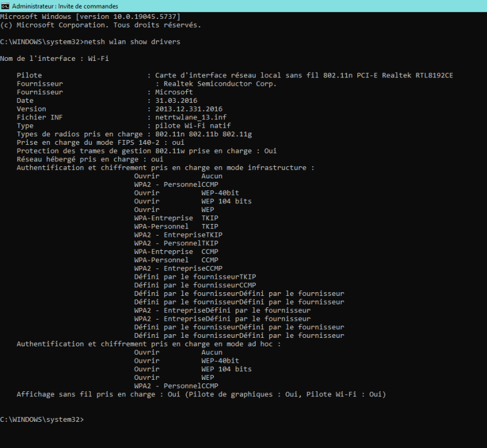
Task: Click the Command Prompt icon in title bar
Action: coord(5,5)
